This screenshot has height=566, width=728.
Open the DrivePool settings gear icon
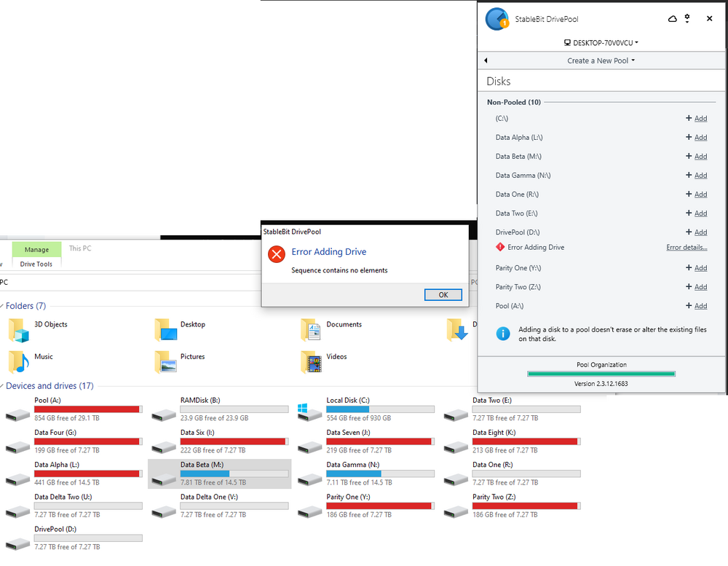pyautogui.click(x=687, y=19)
